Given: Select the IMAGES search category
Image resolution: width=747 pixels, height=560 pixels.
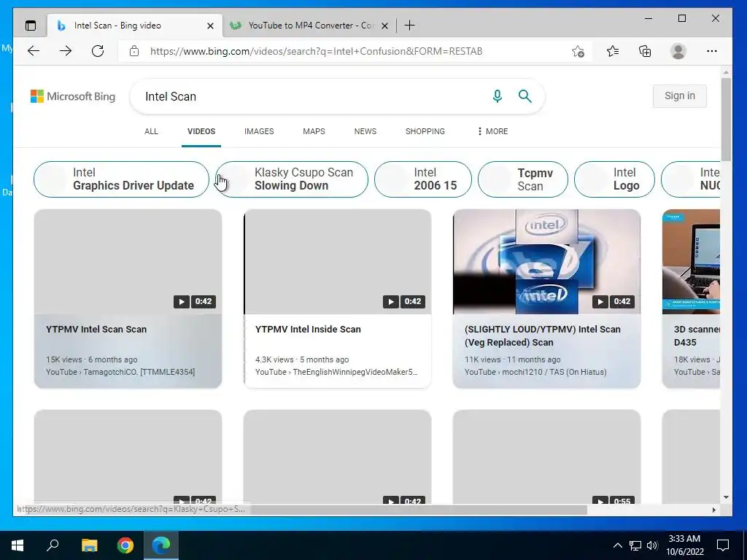Looking at the screenshot, I should pyautogui.click(x=259, y=131).
